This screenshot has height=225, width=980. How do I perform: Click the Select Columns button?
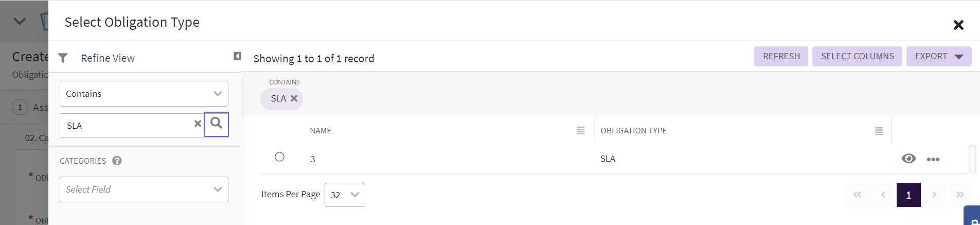tap(857, 57)
